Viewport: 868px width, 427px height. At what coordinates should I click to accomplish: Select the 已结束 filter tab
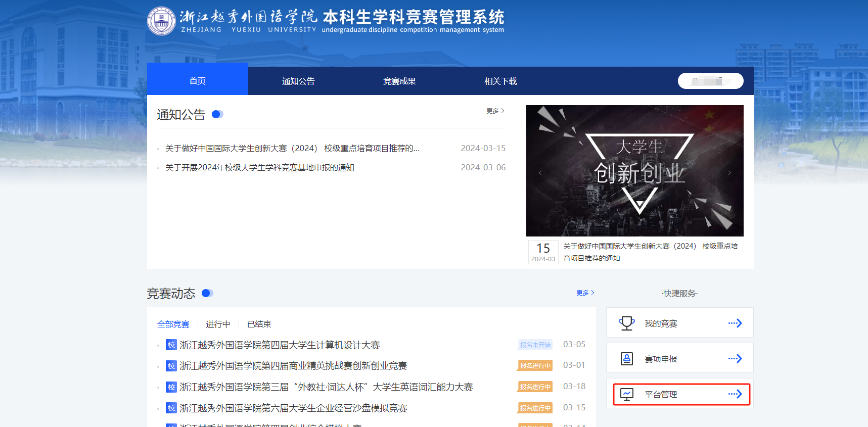pos(259,324)
